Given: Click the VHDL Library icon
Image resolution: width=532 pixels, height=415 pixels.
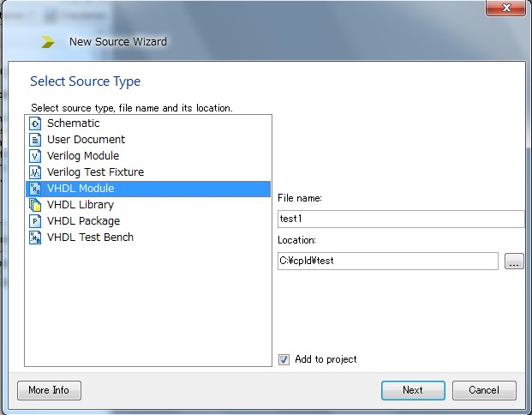Looking at the screenshot, I should (35, 205).
